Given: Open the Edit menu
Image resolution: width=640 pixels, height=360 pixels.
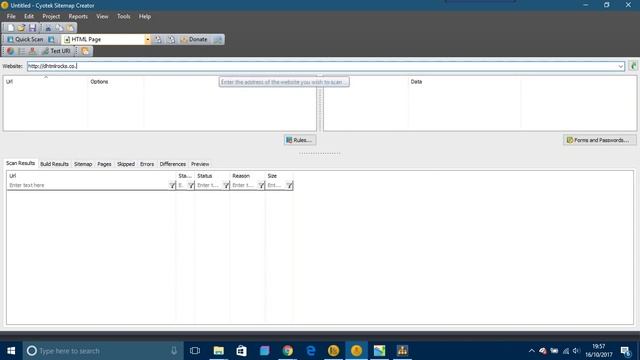Looking at the screenshot, I should [x=29, y=16].
